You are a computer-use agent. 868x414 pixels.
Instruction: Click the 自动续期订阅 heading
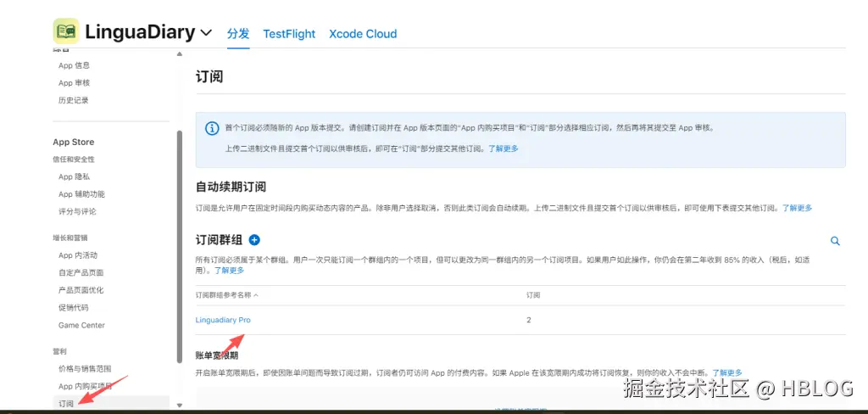[x=231, y=187]
